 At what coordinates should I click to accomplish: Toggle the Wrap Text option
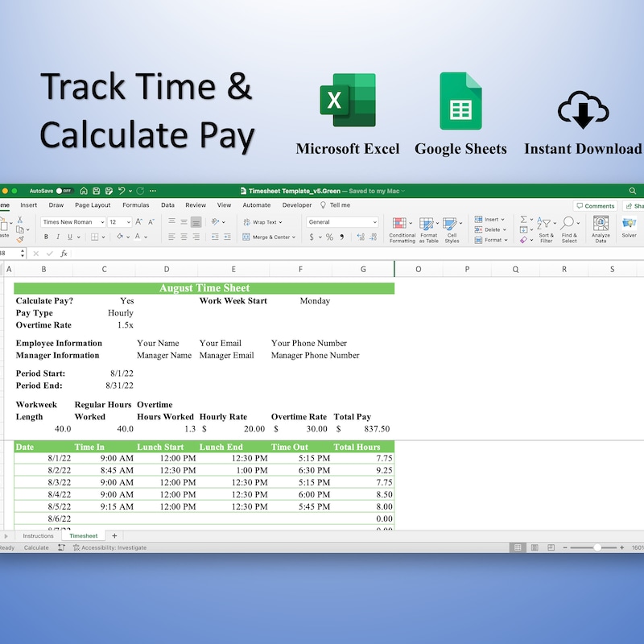pyautogui.click(x=263, y=222)
